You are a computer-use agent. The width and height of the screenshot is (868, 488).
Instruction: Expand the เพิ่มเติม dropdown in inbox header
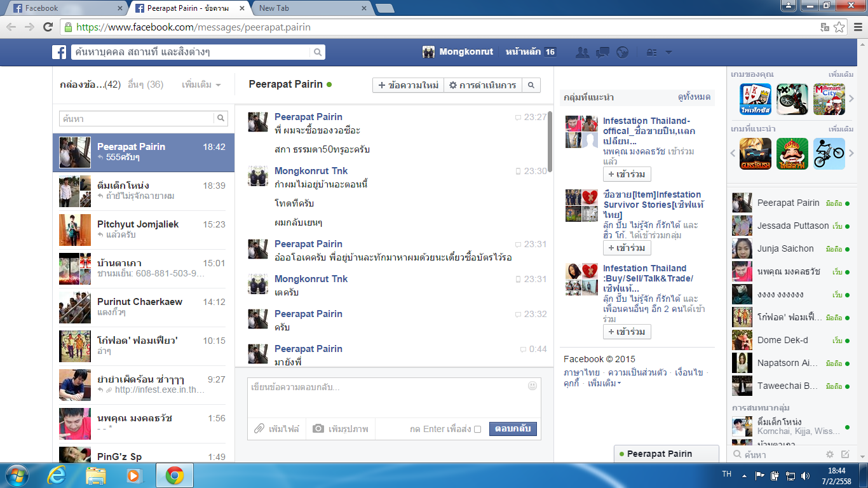coord(201,85)
